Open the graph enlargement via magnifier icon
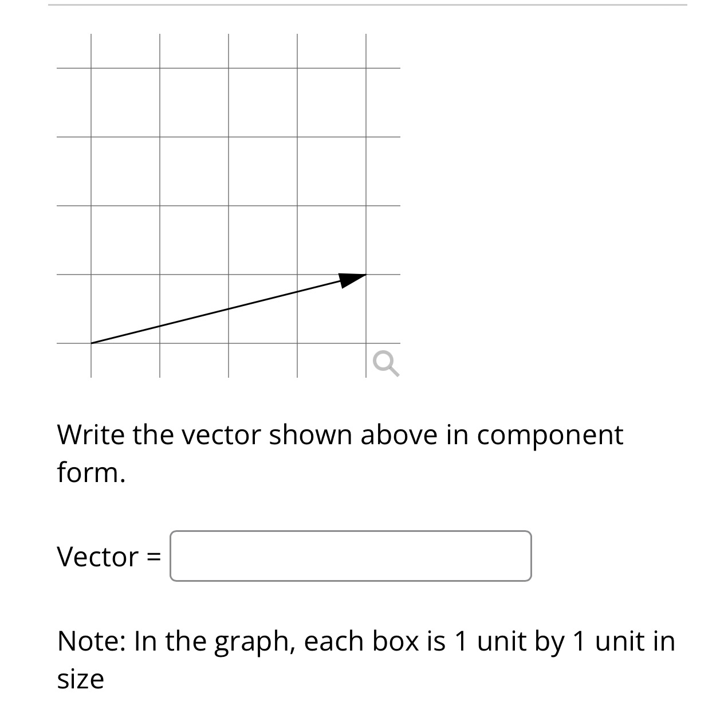728x701 pixels. (385, 363)
